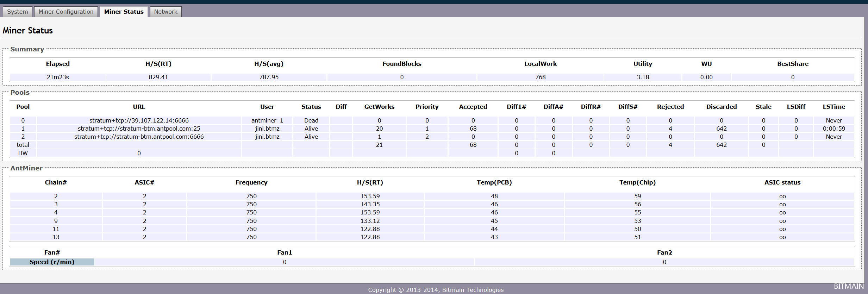
Task: Click the Bitmain Technologies copyright text
Action: click(x=436, y=290)
